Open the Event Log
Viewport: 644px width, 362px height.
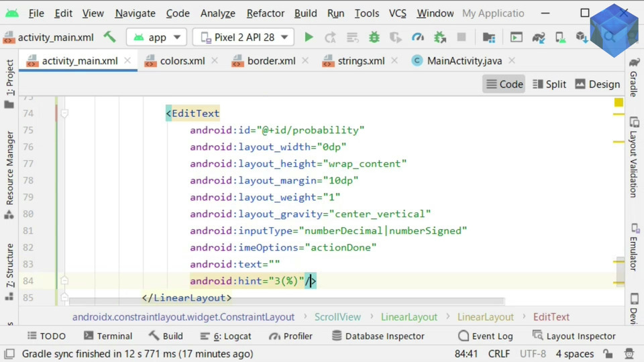pyautogui.click(x=486, y=336)
